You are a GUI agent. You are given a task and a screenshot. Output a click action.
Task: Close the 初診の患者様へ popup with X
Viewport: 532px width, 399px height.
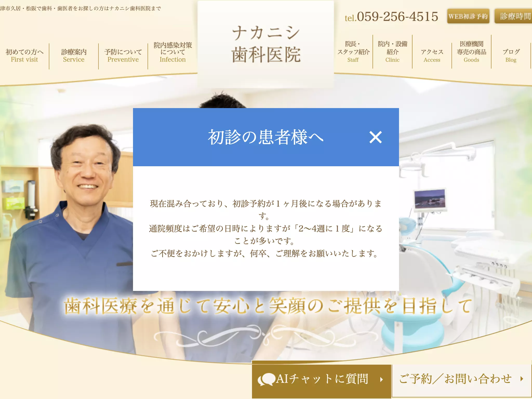click(375, 137)
